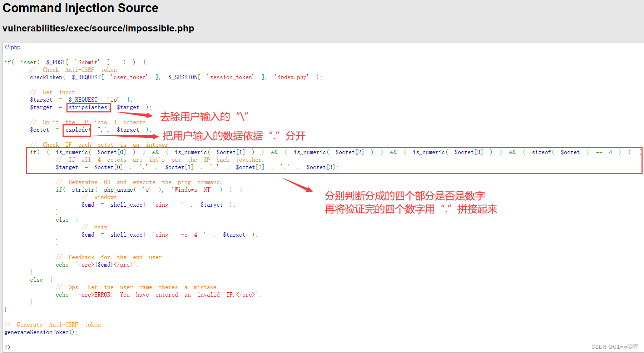Viewport: 644px width, 353px height.
Task: Click the "else {" above the *nix comment
Action: pos(67,220)
